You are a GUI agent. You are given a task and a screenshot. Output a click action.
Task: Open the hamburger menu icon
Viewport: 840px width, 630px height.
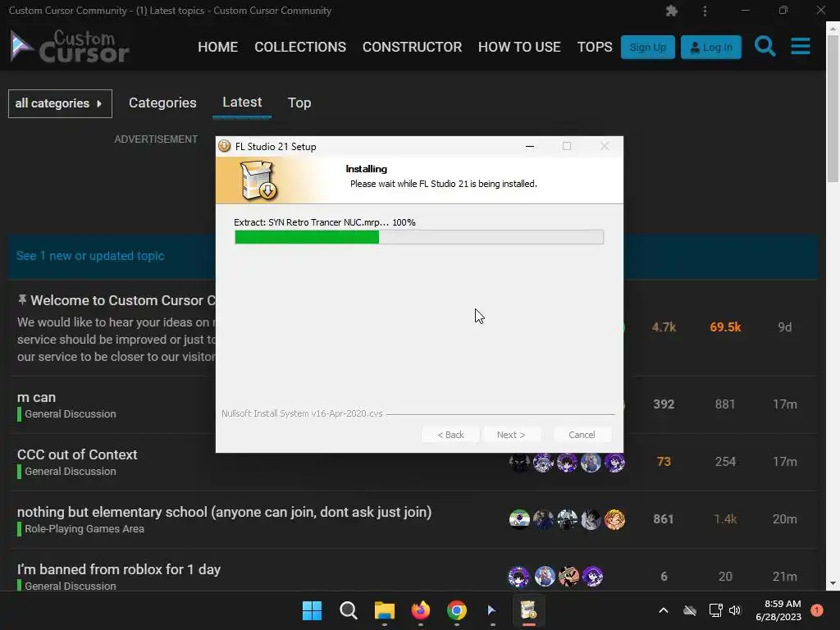pos(801,47)
